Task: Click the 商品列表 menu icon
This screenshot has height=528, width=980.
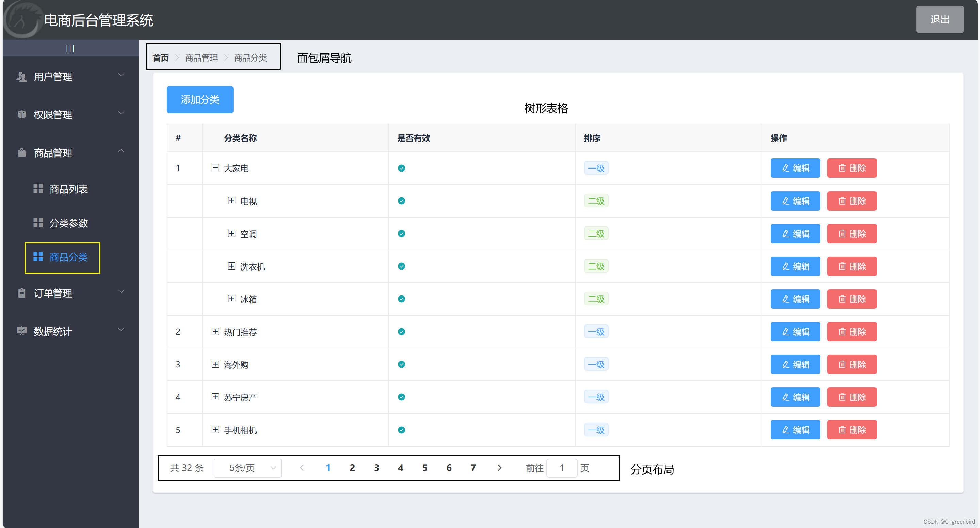Action: (x=37, y=189)
